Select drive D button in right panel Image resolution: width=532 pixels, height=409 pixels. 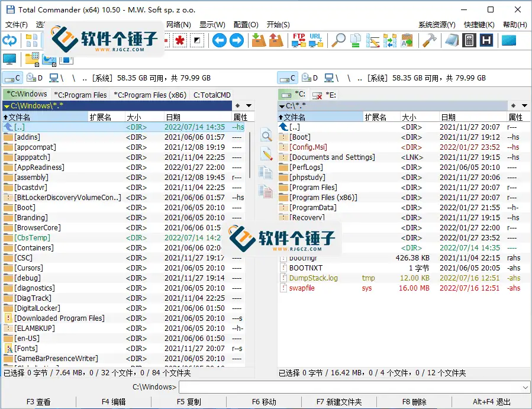pyautogui.click(x=309, y=78)
